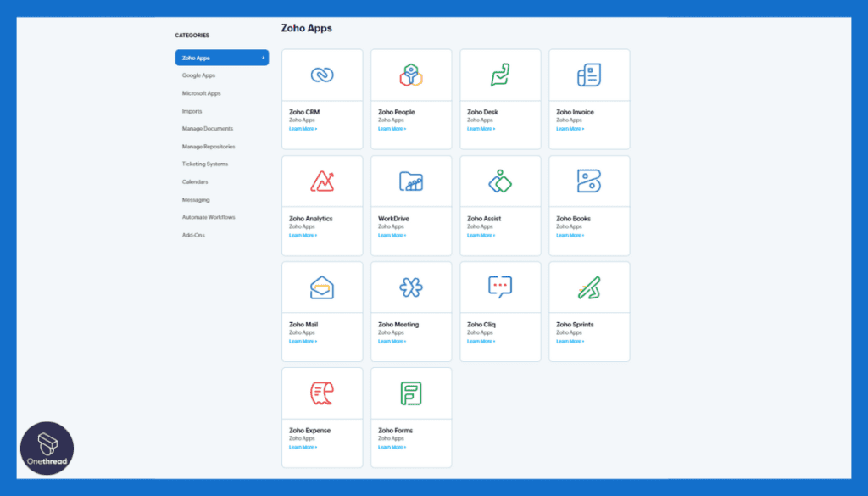Click the Zoho Cliq chat bubble icon
Screen dimensions: 868x496
[500, 287]
